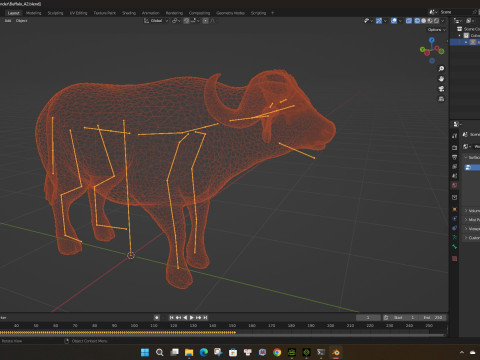Toggle snapping magnet in header
This screenshot has height=360, width=480.
coord(186,21)
